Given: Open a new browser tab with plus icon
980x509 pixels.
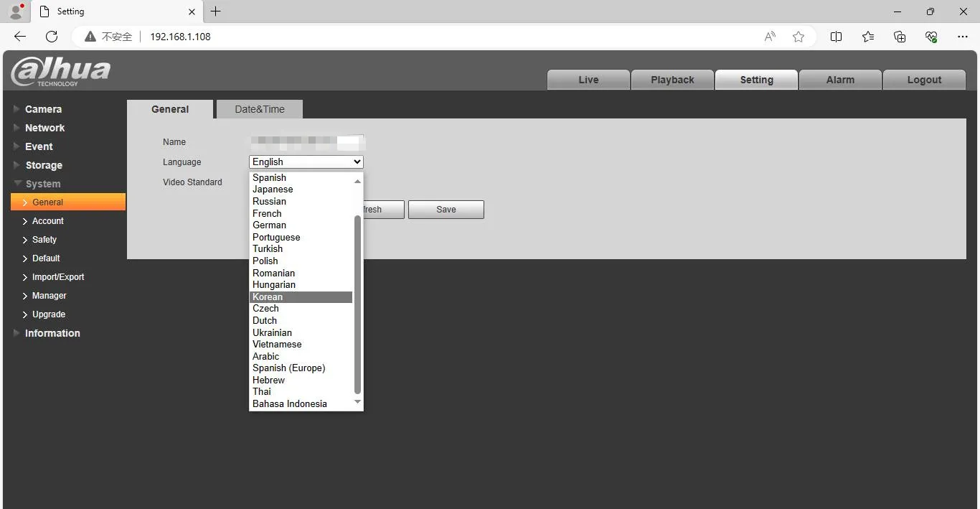Looking at the screenshot, I should (215, 11).
